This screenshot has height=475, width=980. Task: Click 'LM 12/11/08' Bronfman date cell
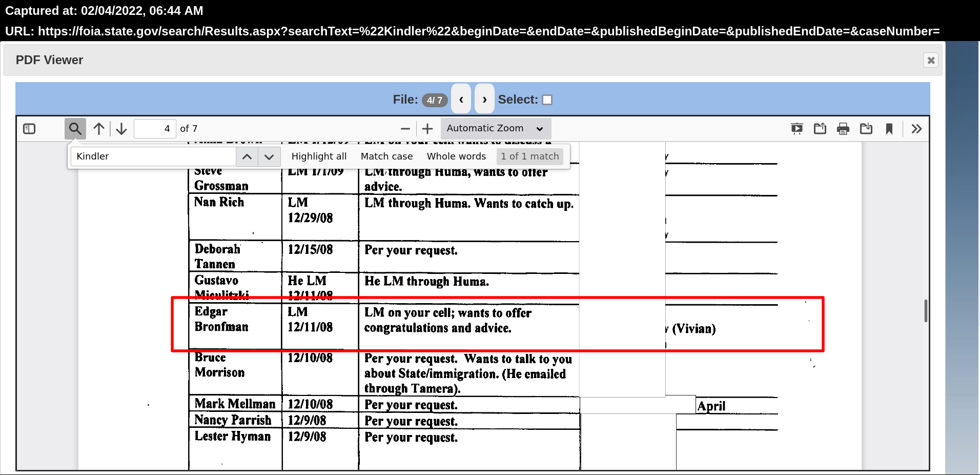coord(320,327)
